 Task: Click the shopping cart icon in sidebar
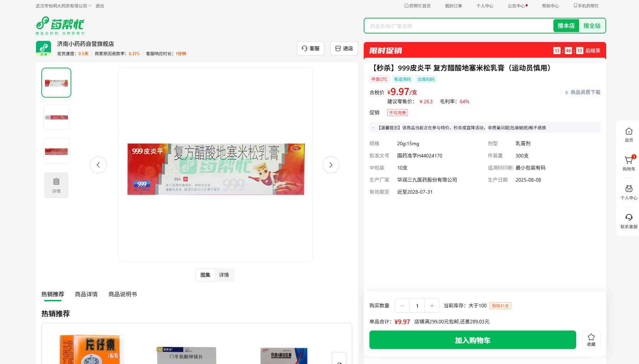[629, 161]
